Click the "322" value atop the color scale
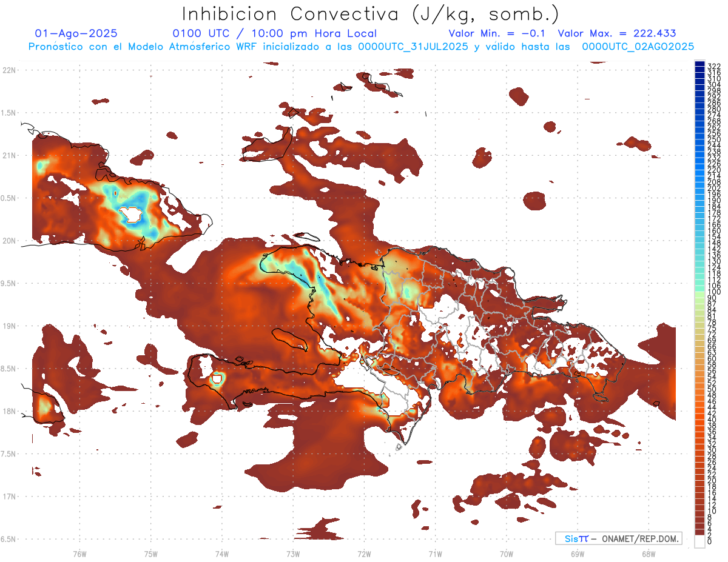 click(x=714, y=66)
